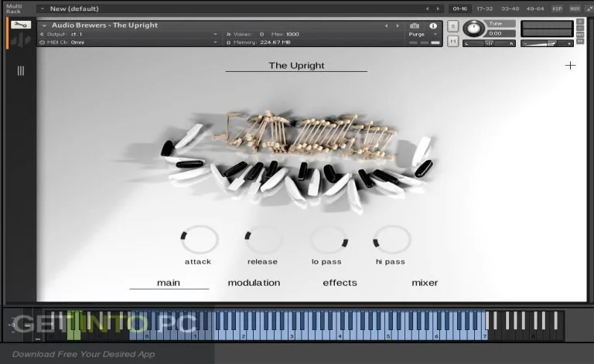Viewport: 594px width, 364px height.
Task: Click The Upright title heading
Action: [297, 66]
